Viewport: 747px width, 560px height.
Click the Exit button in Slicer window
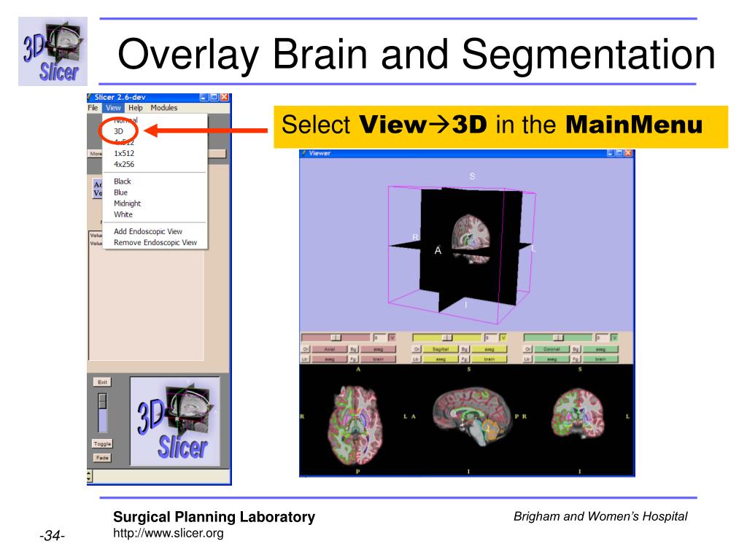tap(102, 382)
